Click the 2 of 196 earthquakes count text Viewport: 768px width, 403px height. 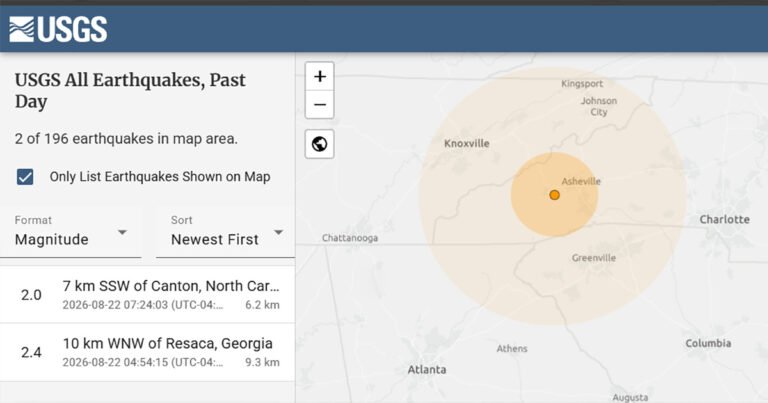(126, 139)
